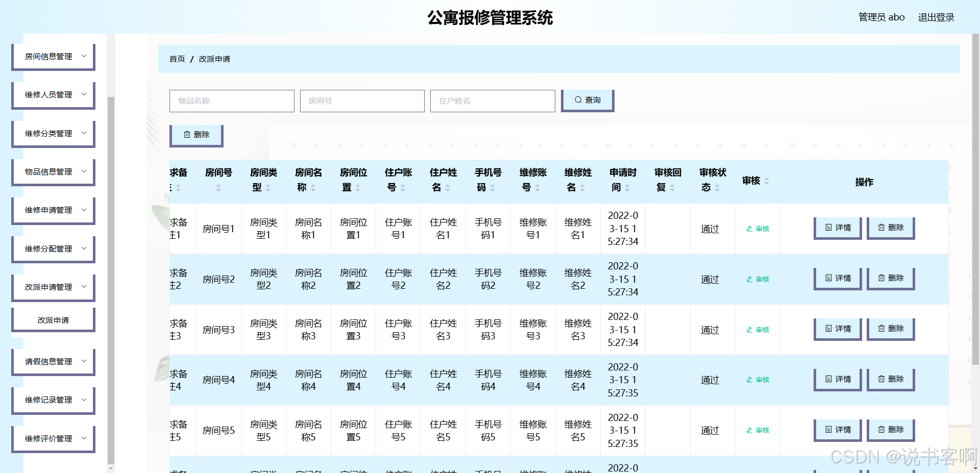Click the sidebar vertical scrollbar
This screenshot has width=980, height=473.
111,281
